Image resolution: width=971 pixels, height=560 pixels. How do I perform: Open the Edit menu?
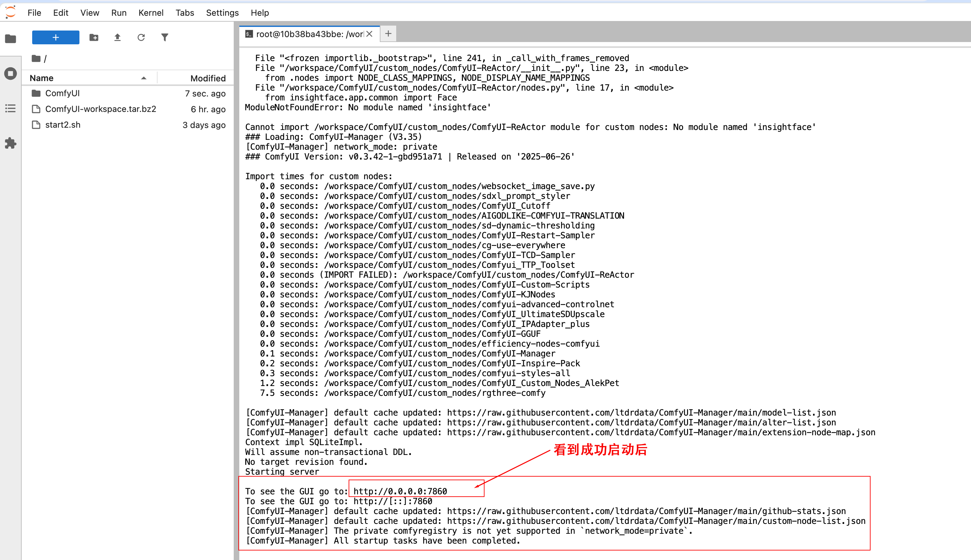click(x=61, y=13)
